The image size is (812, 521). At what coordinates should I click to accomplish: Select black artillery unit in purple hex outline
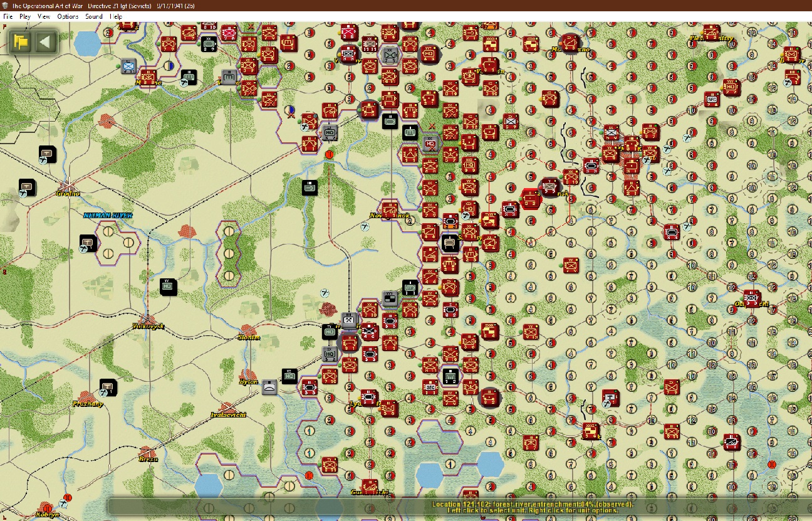450,376
